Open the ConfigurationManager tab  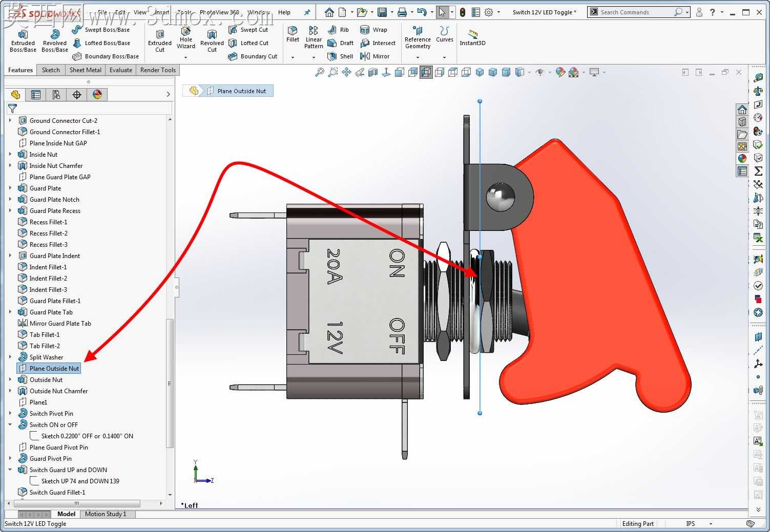tap(56, 94)
